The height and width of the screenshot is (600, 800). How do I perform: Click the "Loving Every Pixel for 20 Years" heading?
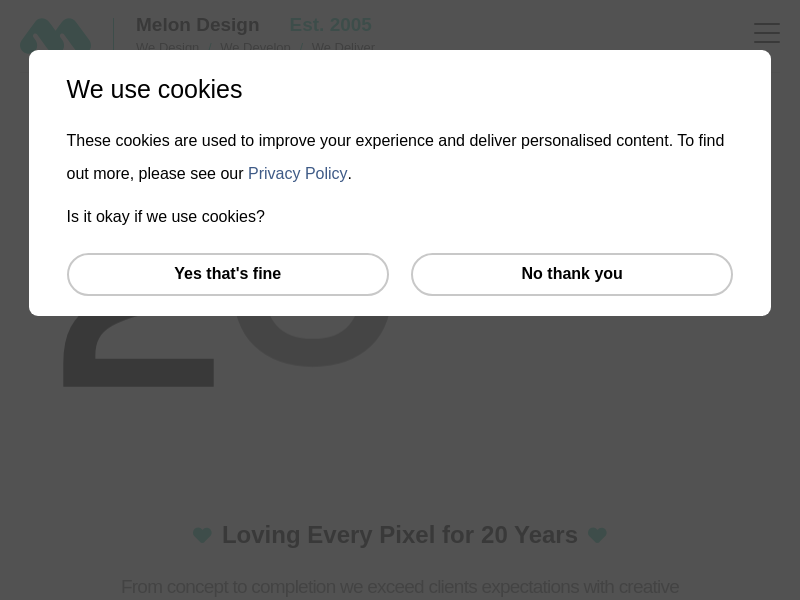(399, 535)
